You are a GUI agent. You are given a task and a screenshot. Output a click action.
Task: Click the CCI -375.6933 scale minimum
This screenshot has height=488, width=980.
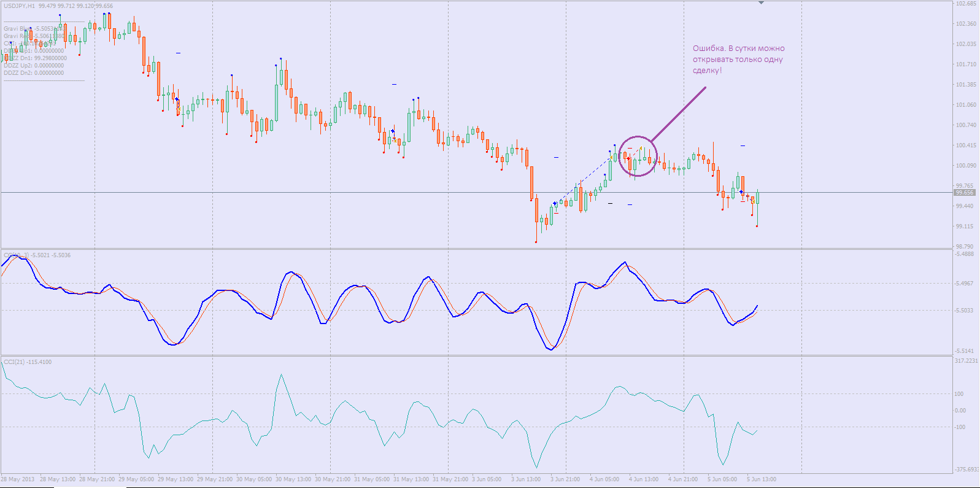click(967, 470)
